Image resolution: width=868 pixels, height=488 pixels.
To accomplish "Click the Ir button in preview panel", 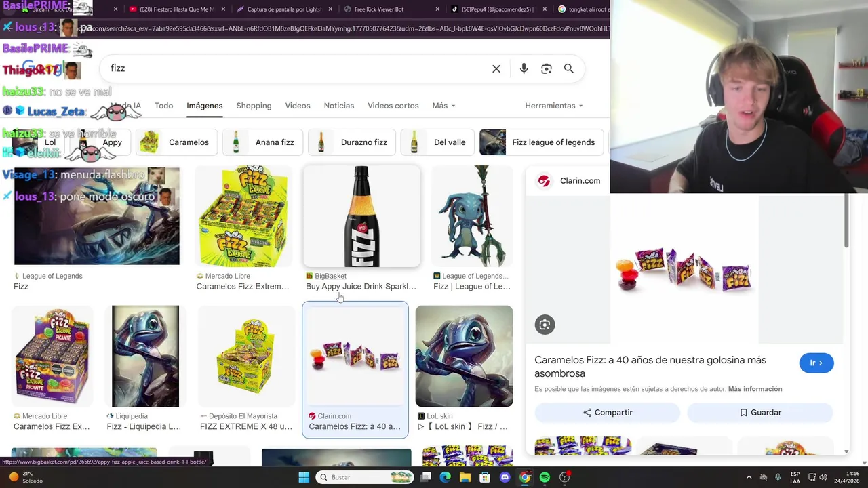I will coord(816,363).
